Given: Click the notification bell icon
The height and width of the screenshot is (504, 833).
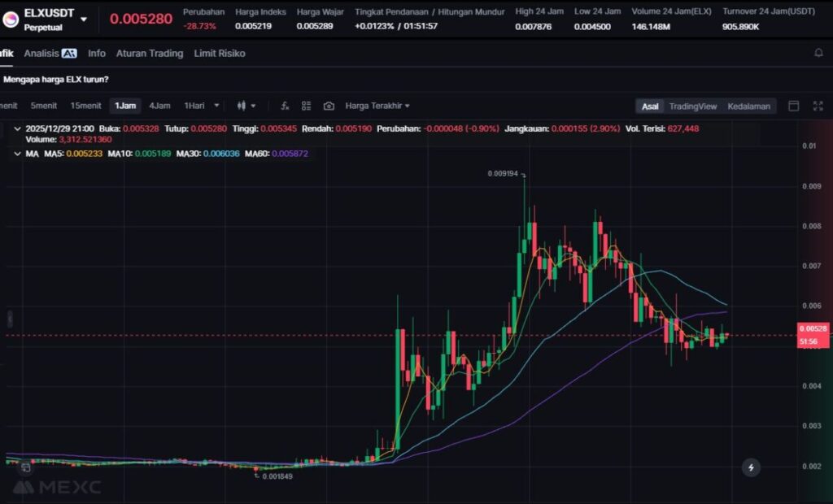Looking at the screenshot, I should point(818,53).
